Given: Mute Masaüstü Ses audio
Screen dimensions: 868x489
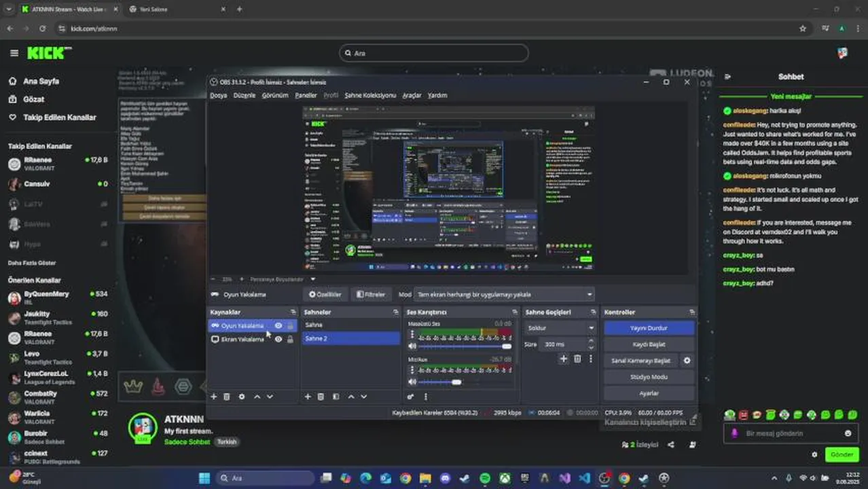Looking at the screenshot, I should [x=412, y=346].
